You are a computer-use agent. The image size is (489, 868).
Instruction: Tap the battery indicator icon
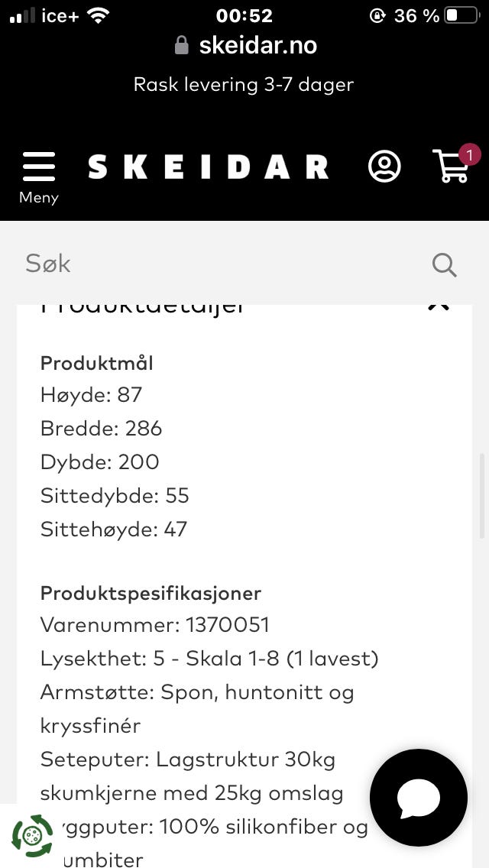pos(461,15)
